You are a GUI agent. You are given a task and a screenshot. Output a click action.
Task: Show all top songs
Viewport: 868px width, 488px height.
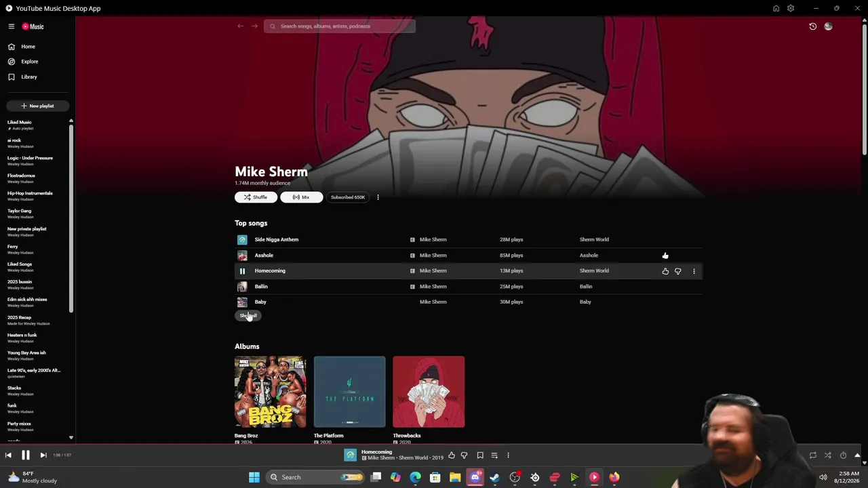pos(248,316)
